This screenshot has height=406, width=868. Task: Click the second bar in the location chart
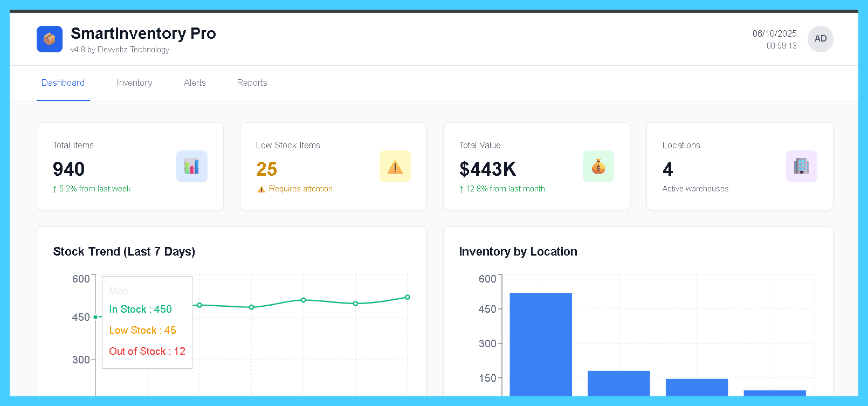point(618,383)
